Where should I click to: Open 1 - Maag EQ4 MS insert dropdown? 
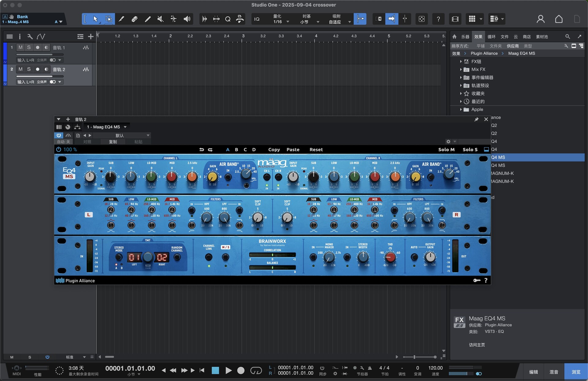click(106, 127)
